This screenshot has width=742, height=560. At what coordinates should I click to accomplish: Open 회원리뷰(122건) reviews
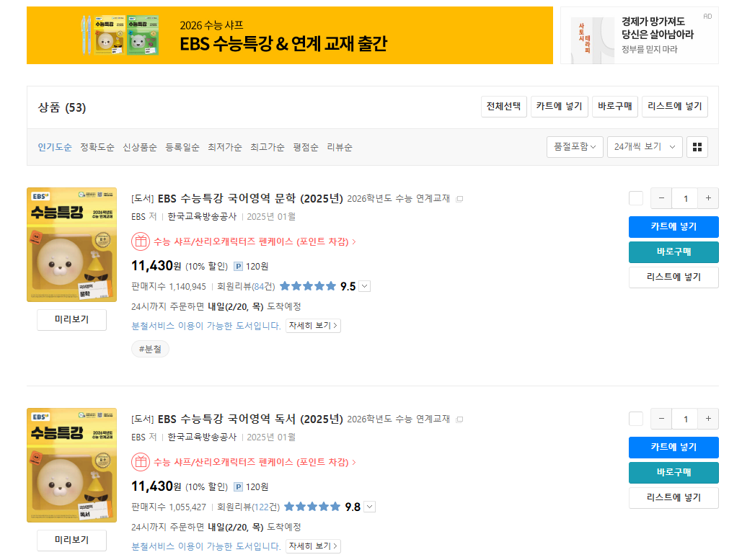[249, 507]
